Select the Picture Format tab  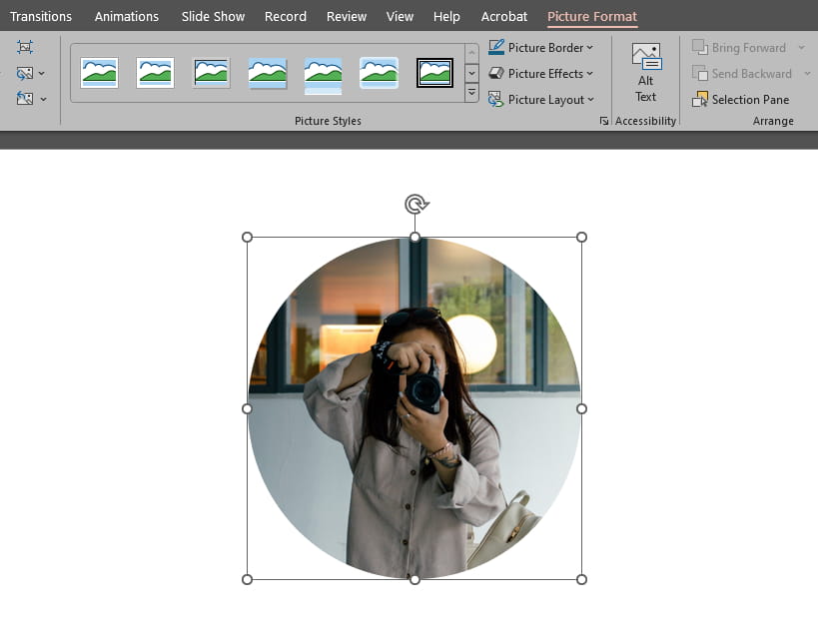592,17
